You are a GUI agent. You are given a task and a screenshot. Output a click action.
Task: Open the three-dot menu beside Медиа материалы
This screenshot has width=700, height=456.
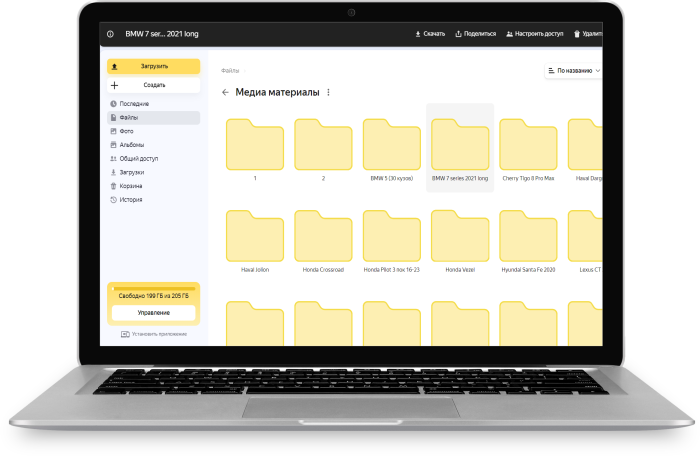tap(328, 92)
